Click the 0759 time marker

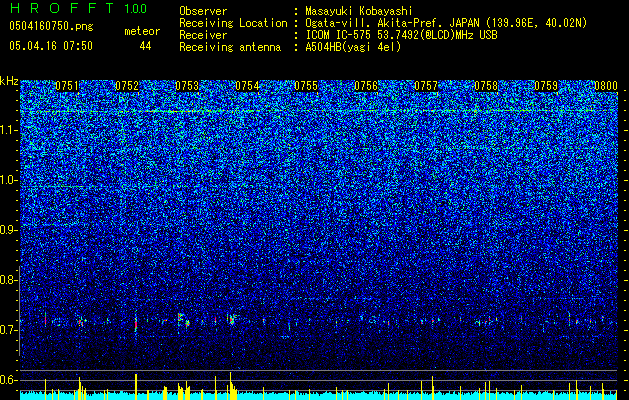[x=546, y=86]
